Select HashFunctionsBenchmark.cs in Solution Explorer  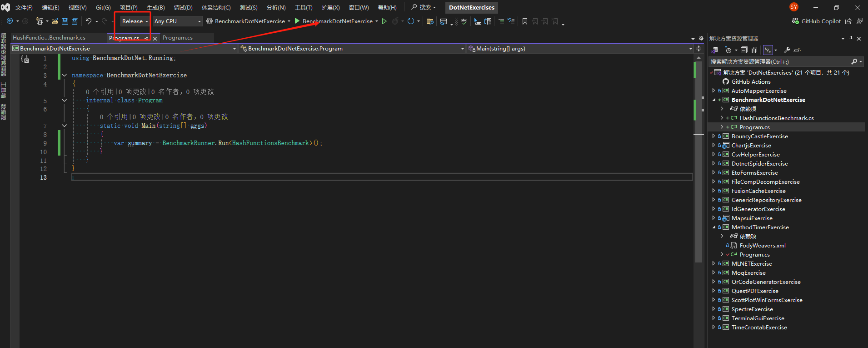point(776,118)
